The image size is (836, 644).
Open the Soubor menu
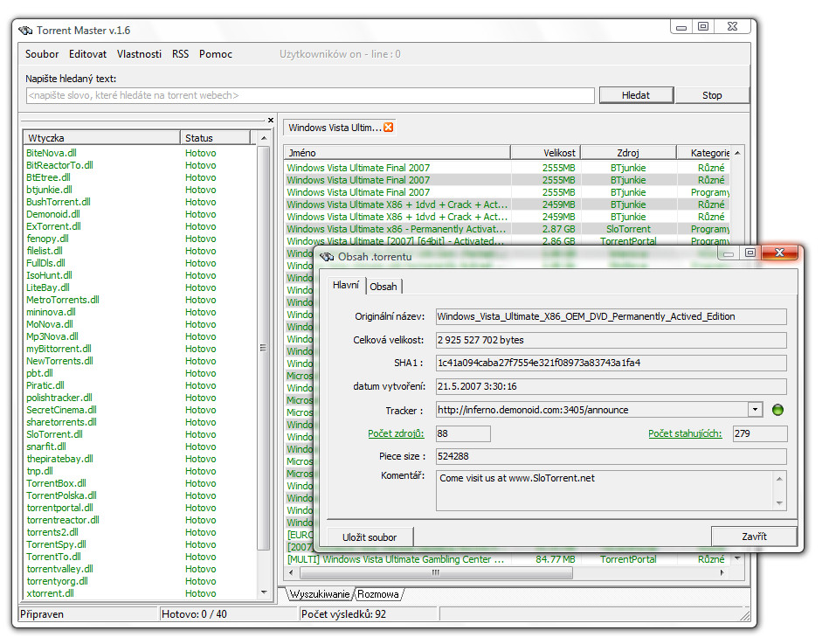(x=42, y=54)
